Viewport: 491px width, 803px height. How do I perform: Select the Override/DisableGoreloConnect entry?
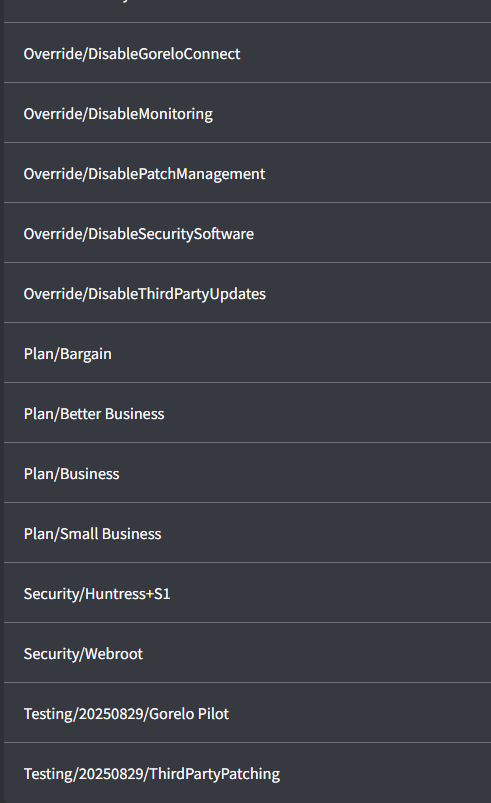pos(247,53)
